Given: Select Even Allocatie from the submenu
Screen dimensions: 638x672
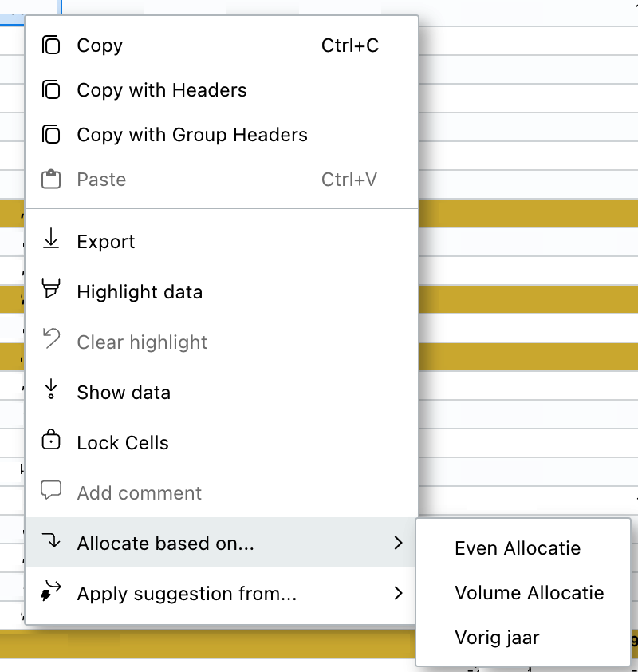Looking at the screenshot, I should (518, 548).
